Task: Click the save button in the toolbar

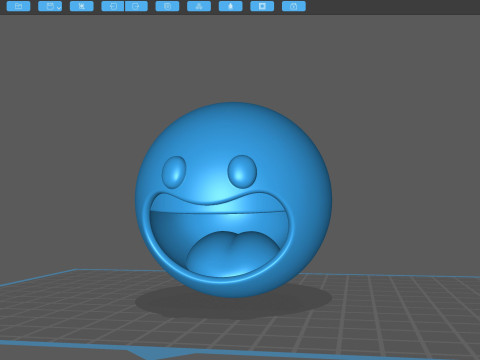Action: [50, 6]
